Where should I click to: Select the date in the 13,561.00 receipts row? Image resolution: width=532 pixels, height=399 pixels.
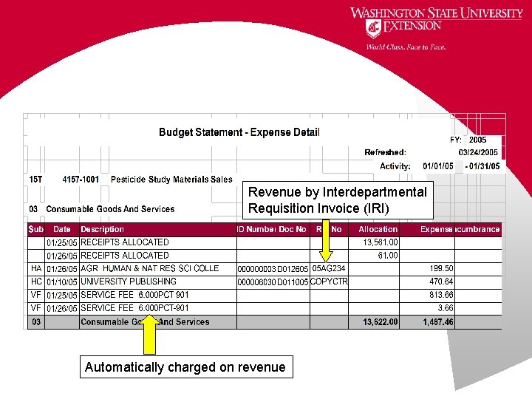(x=62, y=242)
